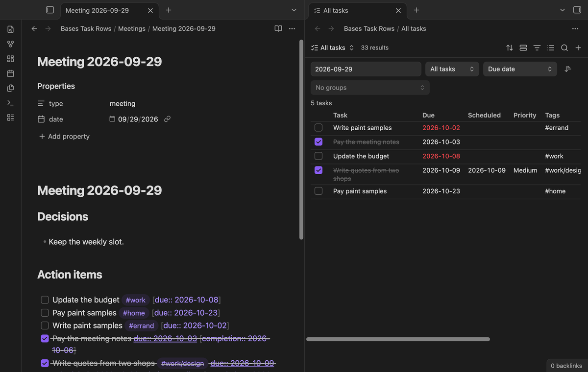Screen dimensions: 588x372
Task: Open filter icon in All tasks toolbar
Action: pos(537,47)
